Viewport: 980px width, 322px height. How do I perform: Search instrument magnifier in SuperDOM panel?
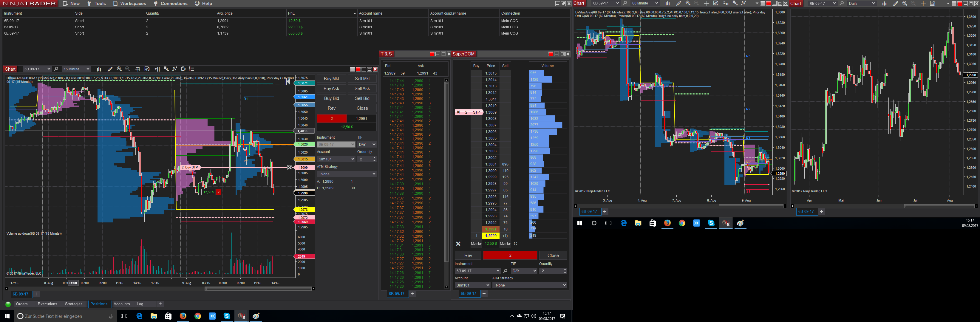505,271
